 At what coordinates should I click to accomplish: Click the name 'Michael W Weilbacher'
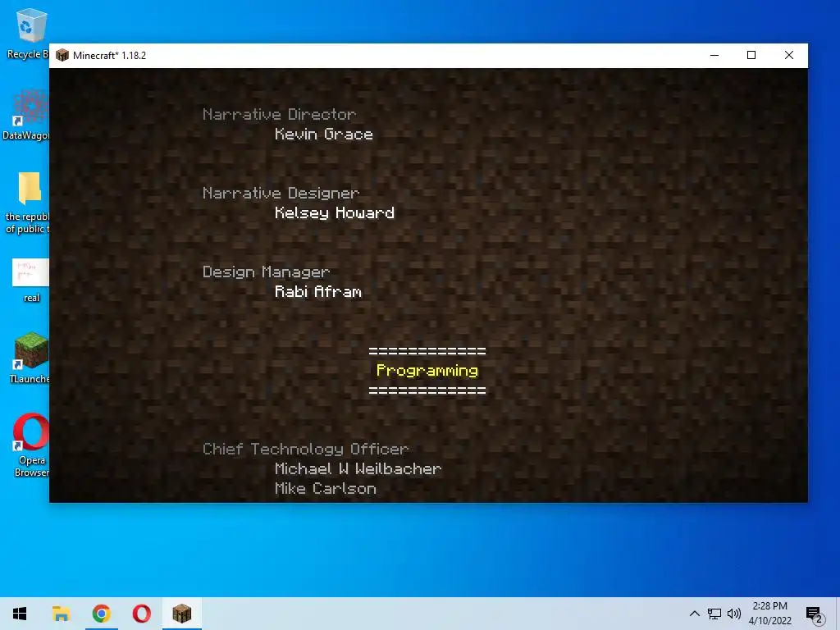point(358,468)
